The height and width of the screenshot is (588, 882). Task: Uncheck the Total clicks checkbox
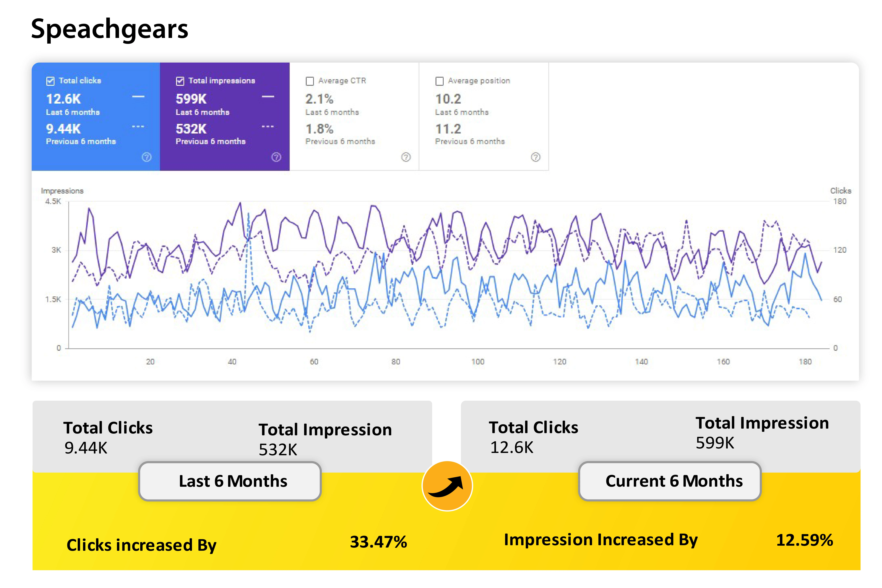[x=50, y=81]
